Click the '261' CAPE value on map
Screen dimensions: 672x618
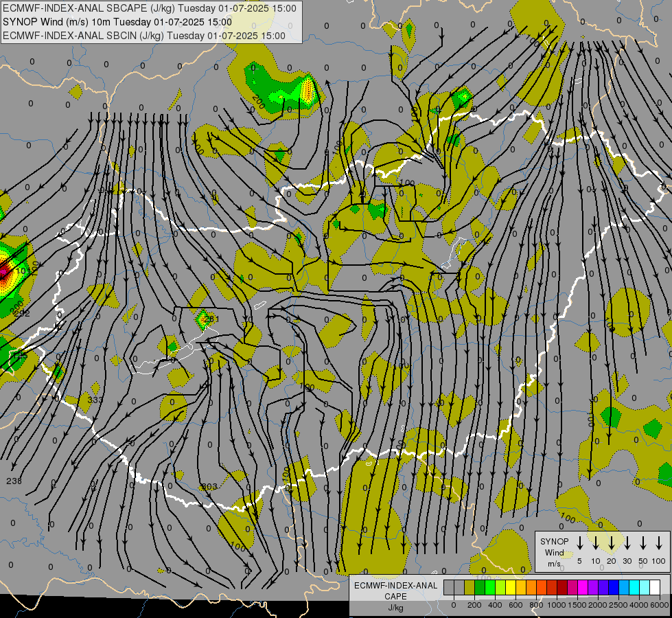pos(211,319)
